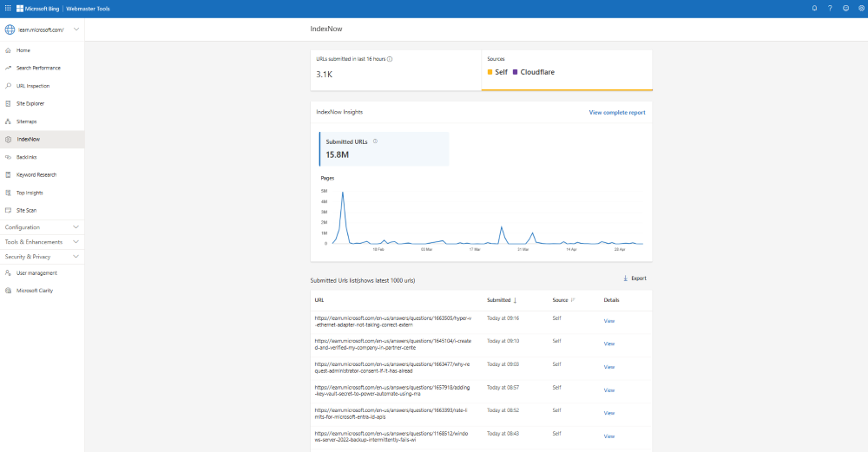Viewport: 868px width, 452px height.
Task: Sort by the Submitted column arrow
Action: (516, 300)
